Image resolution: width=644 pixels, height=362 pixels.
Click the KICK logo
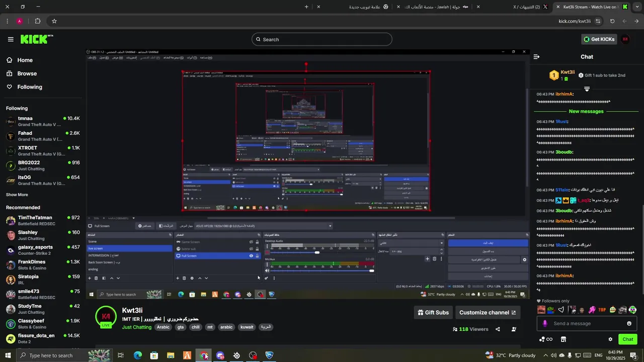(x=37, y=39)
